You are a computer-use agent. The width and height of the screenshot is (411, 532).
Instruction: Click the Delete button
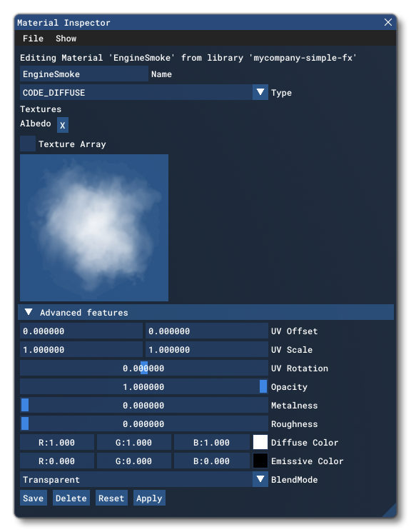[71, 498]
